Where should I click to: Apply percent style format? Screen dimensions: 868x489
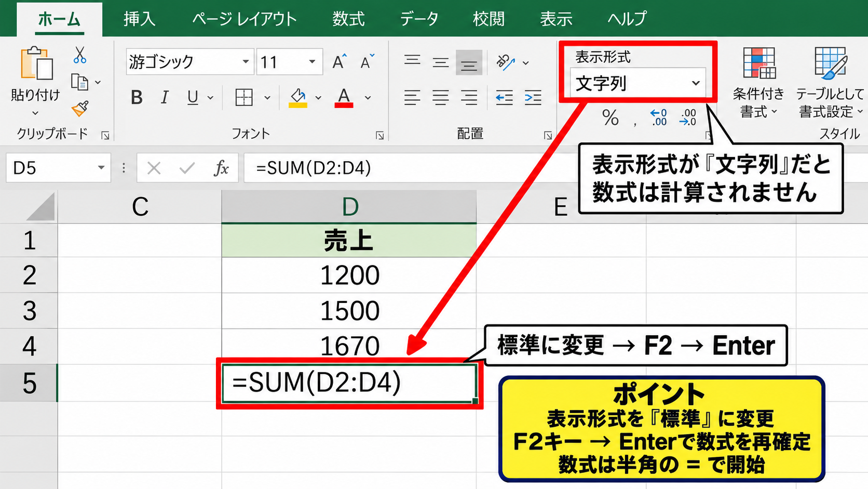pos(611,118)
